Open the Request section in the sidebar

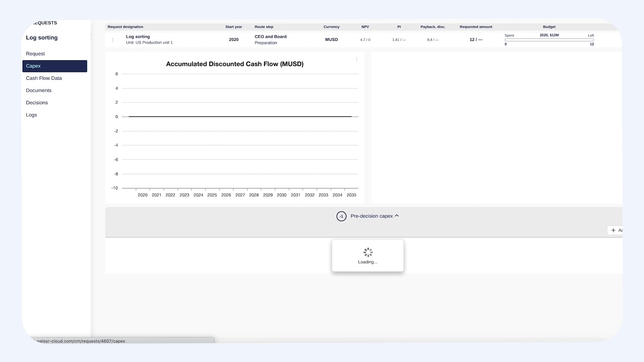pyautogui.click(x=35, y=54)
